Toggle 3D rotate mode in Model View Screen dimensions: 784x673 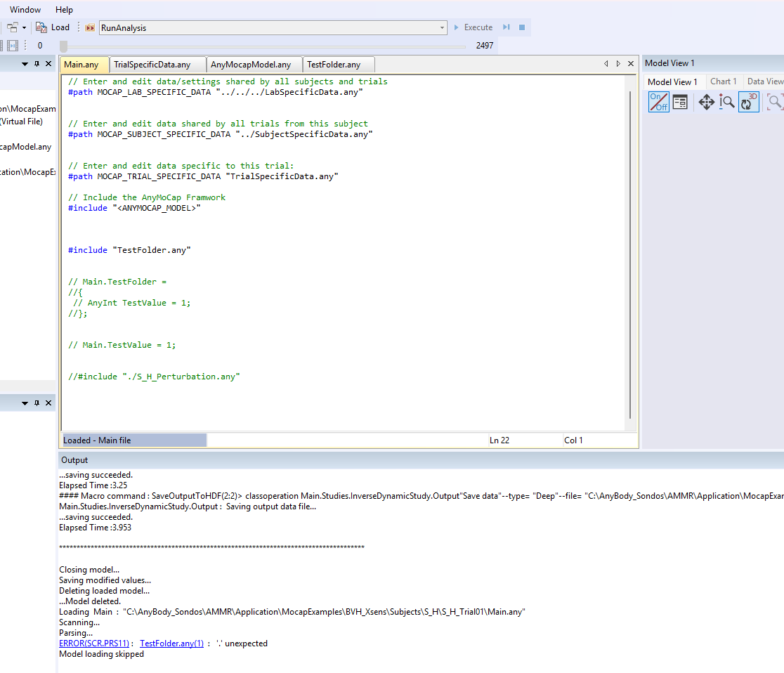(x=749, y=103)
